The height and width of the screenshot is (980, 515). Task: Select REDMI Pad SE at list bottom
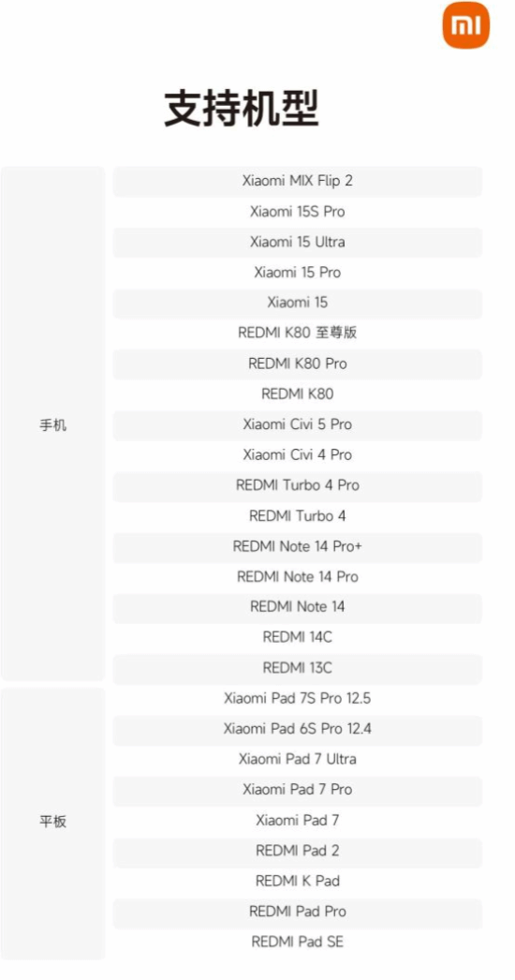coord(298,943)
